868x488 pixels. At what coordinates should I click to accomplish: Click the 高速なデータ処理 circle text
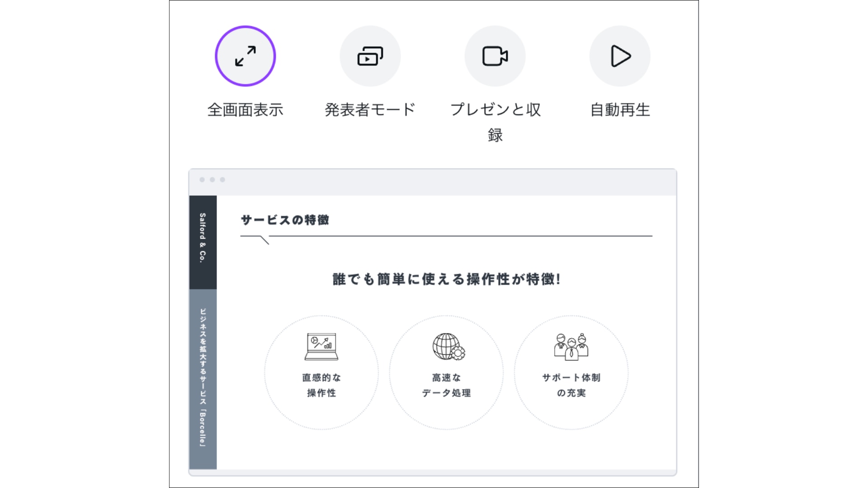tap(446, 385)
